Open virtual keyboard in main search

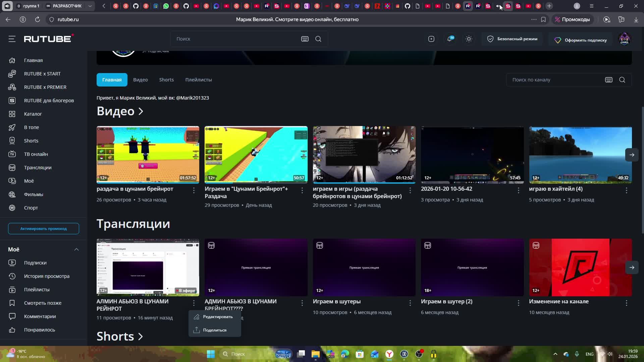coord(305,39)
